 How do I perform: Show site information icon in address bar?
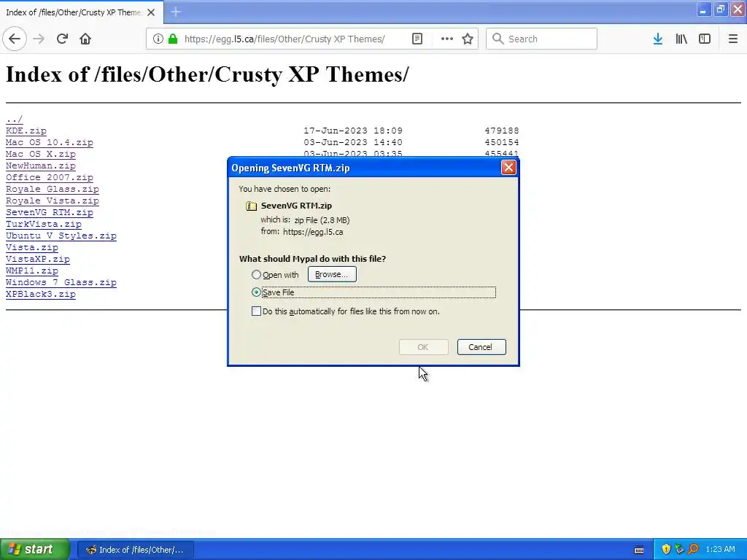[x=158, y=39]
